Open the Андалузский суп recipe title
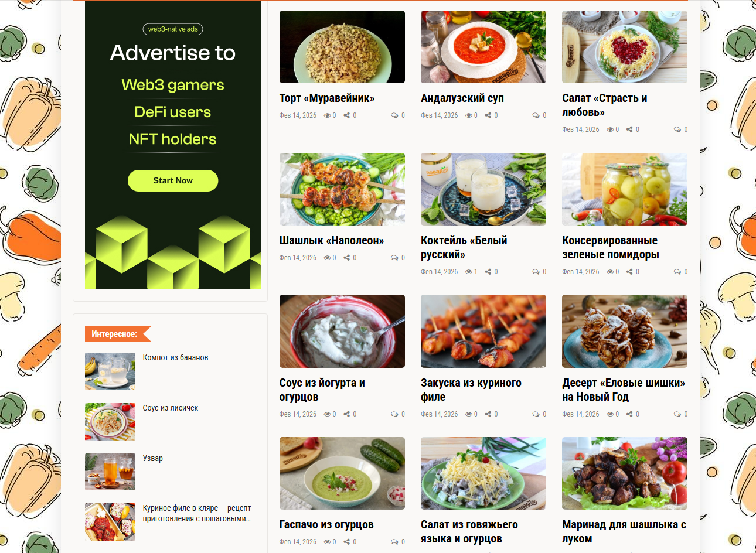The image size is (756, 553). pyautogui.click(x=462, y=98)
